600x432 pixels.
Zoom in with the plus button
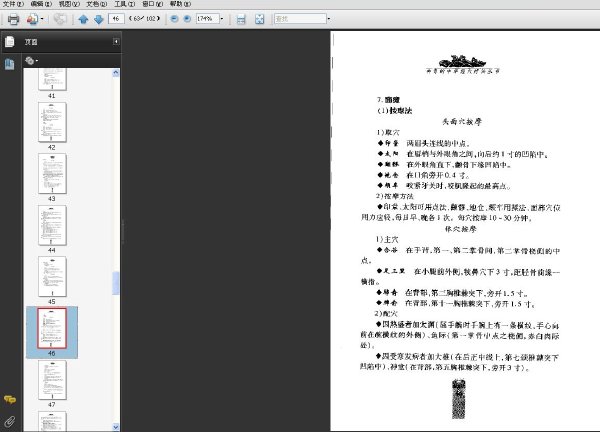click(187, 18)
